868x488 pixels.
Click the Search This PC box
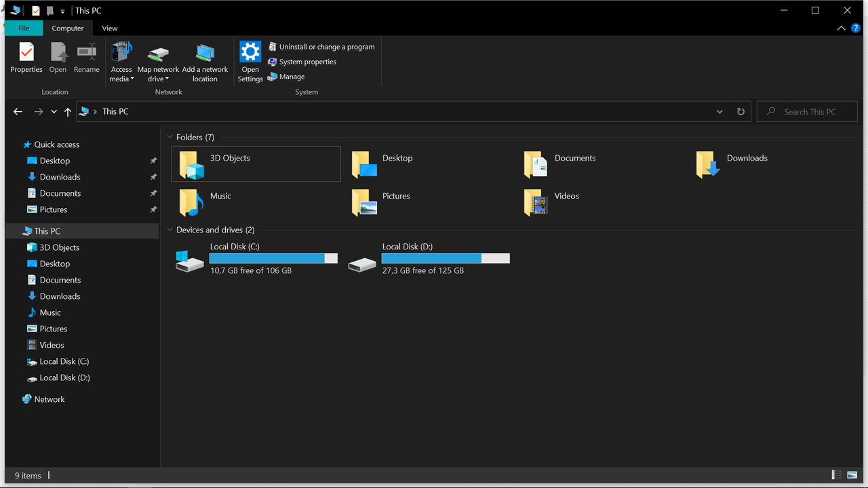coord(807,112)
